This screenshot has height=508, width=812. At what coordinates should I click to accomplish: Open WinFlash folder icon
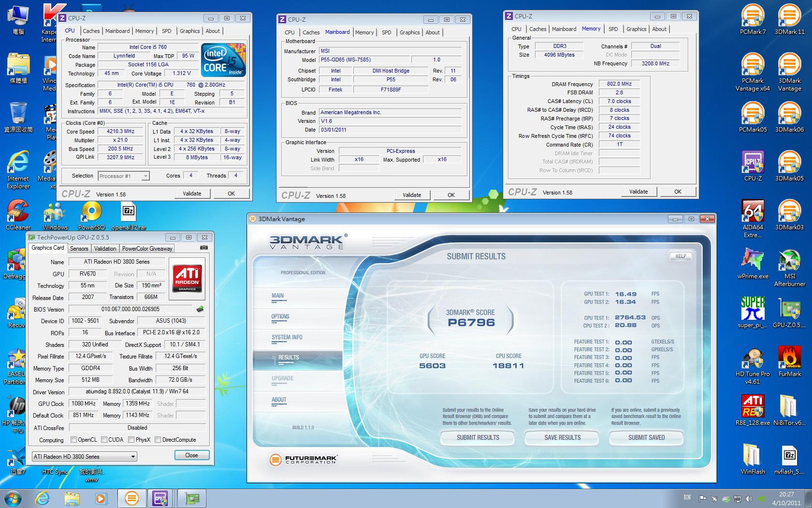click(x=753, y=459)
